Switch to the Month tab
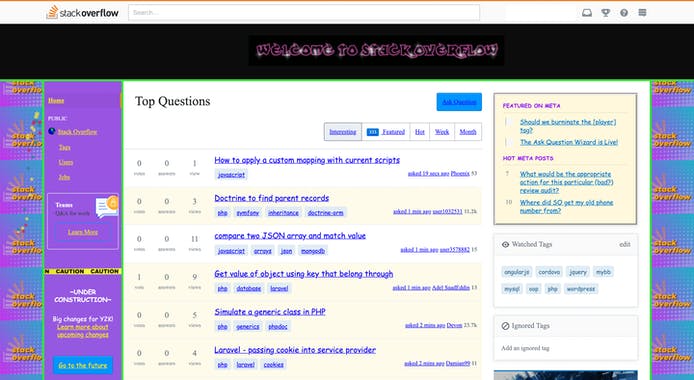This screenshot has width=694, height=380. click(x=468, y=132)
